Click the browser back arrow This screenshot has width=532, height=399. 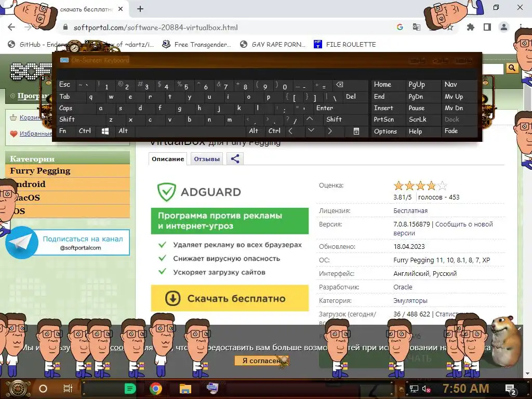point(11,28)
